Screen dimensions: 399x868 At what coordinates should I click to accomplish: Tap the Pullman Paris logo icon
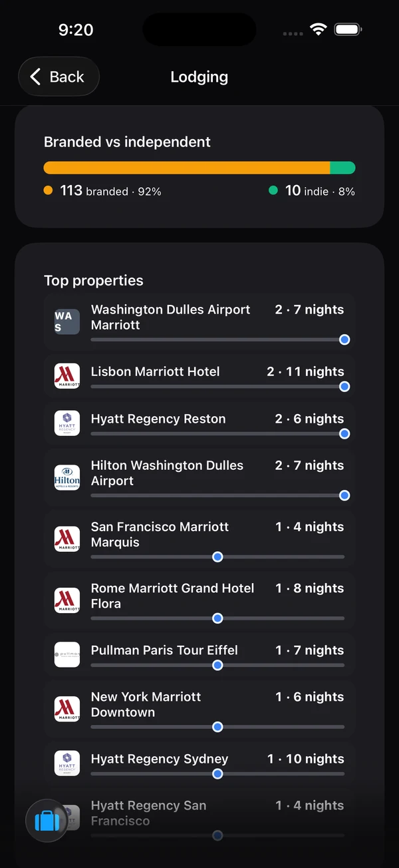(67, 655)
